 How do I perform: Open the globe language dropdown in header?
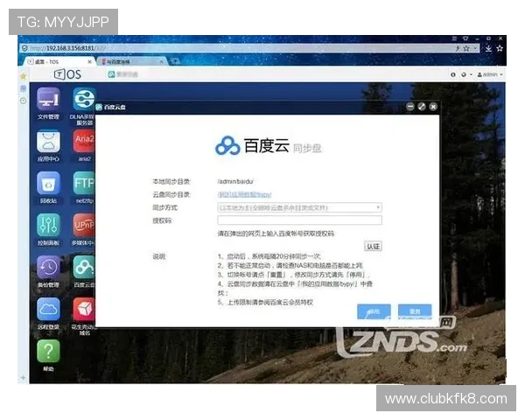[x=466, y=74]
